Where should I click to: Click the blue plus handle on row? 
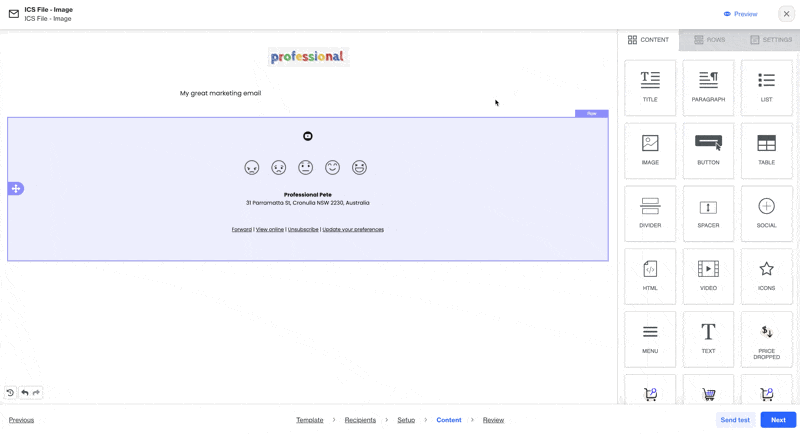pos(16,188)
